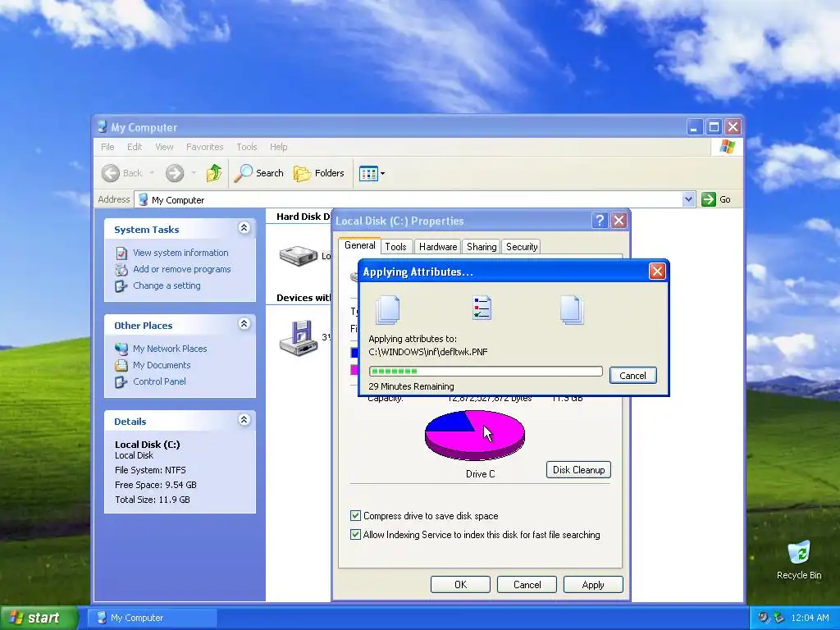
Task: Open My Documents link
Action: (162, 365)
